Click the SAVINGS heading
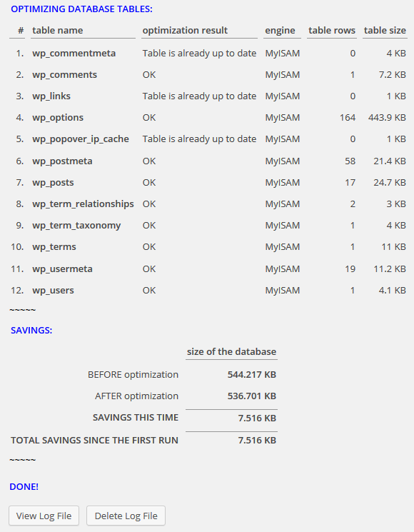The height and width of the screenshot is (532, 414). point(31,330)
